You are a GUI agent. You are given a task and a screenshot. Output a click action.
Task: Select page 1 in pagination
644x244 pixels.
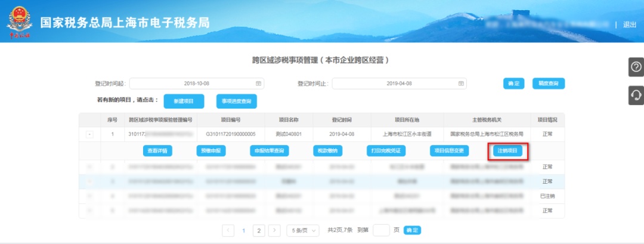(x=243, y=230)
